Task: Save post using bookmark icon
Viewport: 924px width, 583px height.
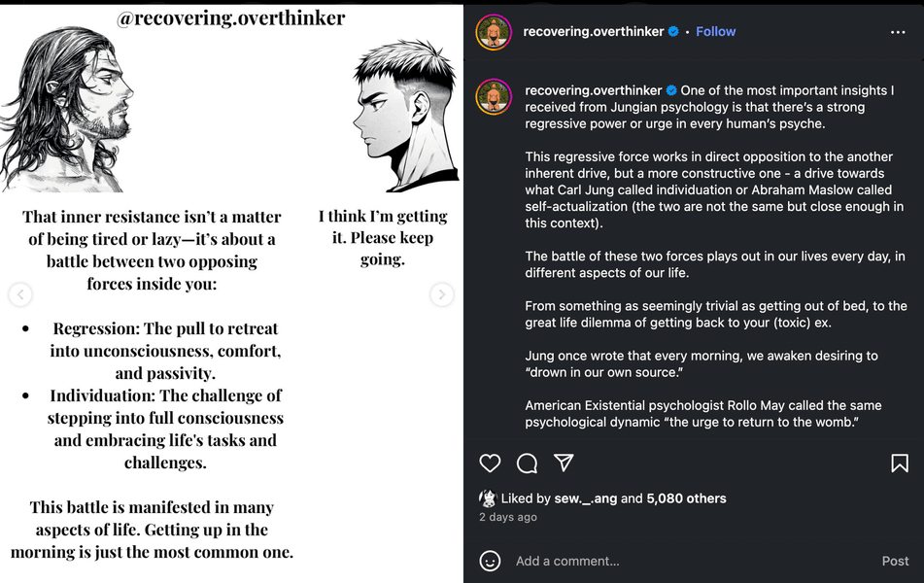Action: click(x=900, y=463)
